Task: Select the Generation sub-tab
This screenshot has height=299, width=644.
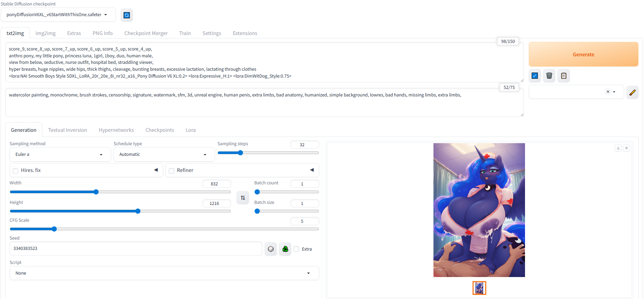Action: click(x=24, y=130)
